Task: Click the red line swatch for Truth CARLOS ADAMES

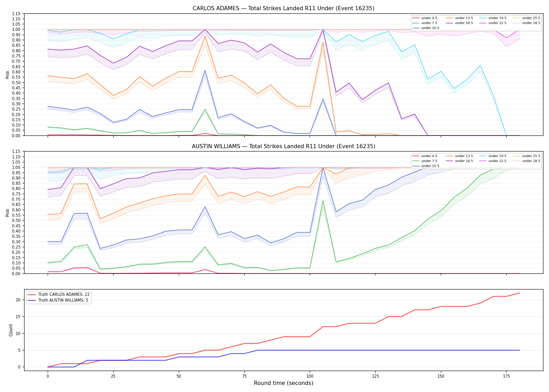Action: coord(32,295)
